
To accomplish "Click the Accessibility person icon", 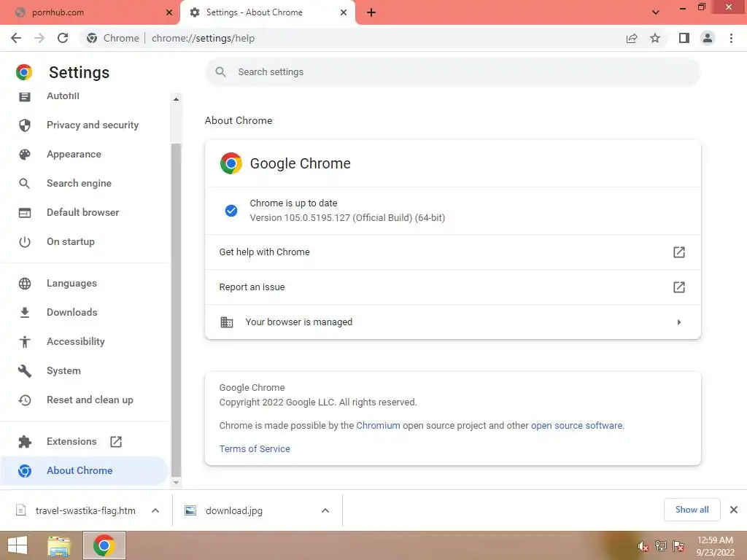I will coord(25,342).
